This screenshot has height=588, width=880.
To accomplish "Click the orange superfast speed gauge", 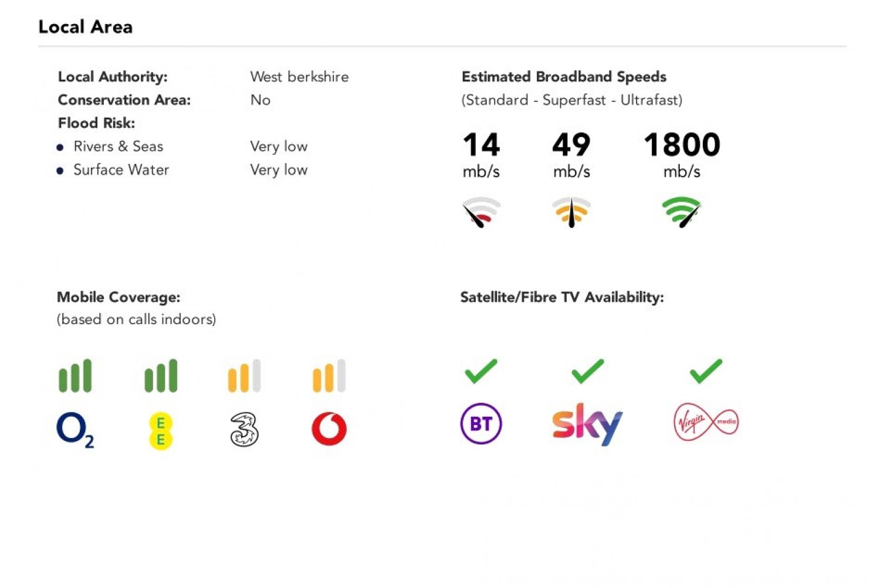I will [571, 212].
